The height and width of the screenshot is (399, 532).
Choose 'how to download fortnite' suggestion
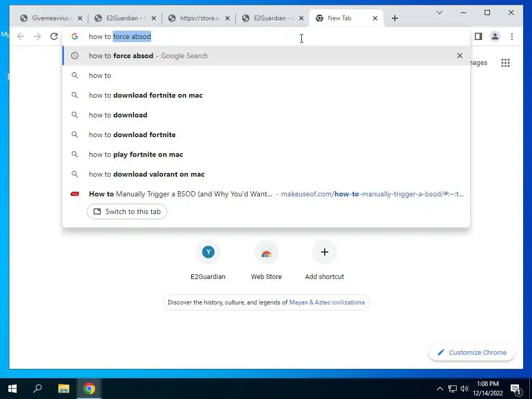pyautogui.click(x=267, y=135)
